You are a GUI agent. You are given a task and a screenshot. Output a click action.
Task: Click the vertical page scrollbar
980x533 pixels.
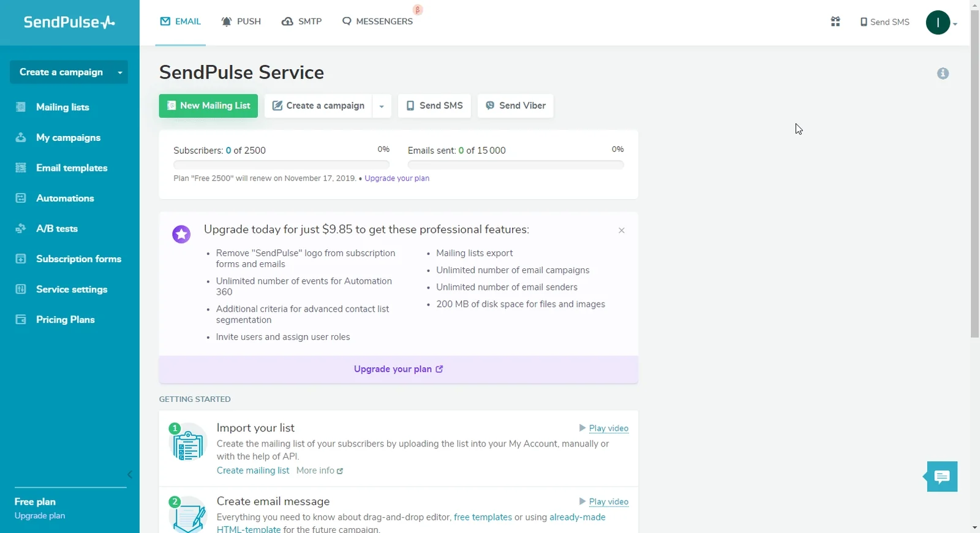(x=975, y=173)
